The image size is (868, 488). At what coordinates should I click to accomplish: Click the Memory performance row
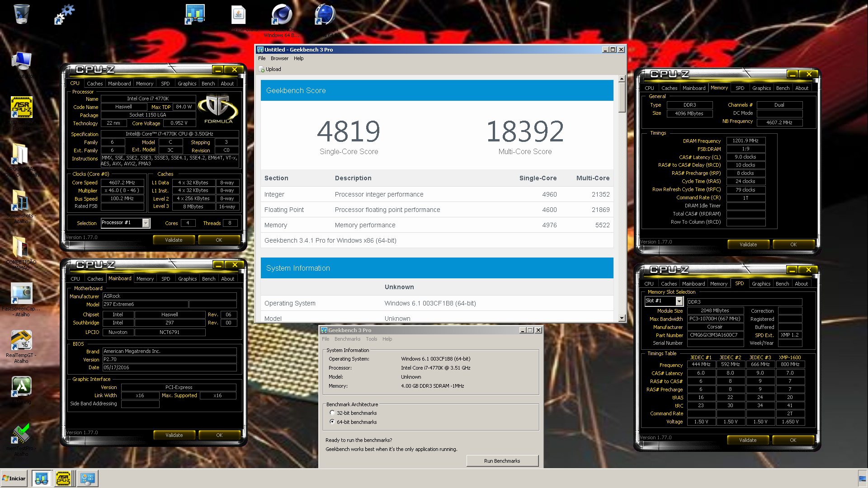(437, 225)
